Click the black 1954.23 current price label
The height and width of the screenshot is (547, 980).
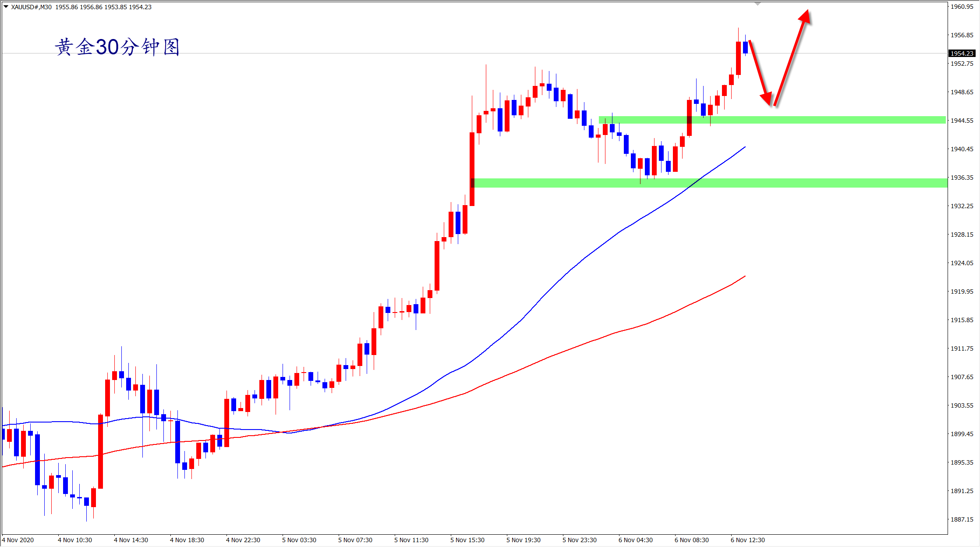(x=962, y=53)
